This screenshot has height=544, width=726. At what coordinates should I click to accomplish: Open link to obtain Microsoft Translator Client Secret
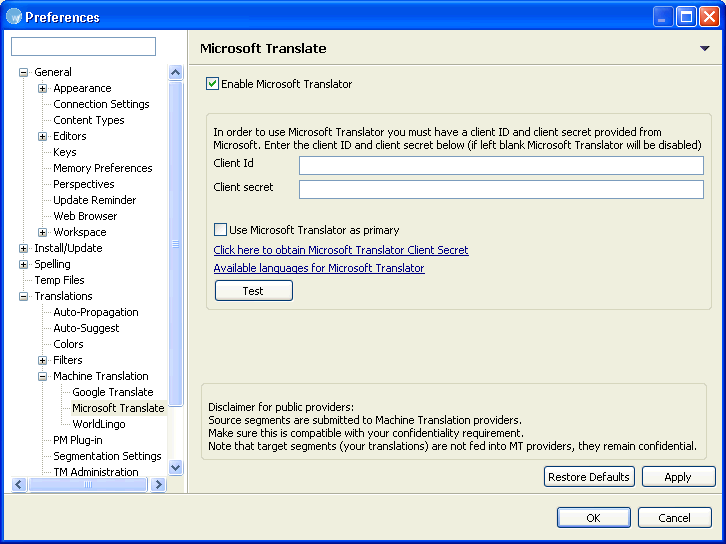[x=341, y=250]
